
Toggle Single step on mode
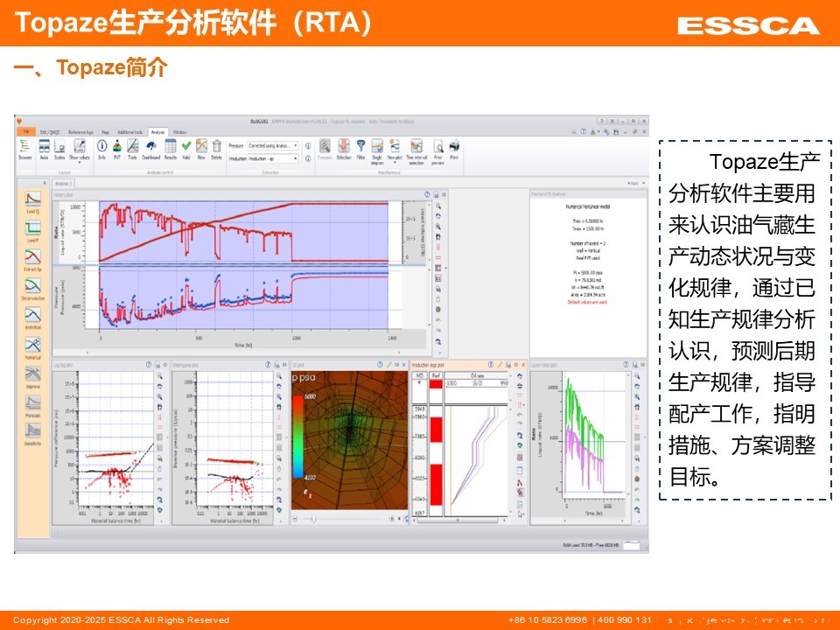(377, 148)
